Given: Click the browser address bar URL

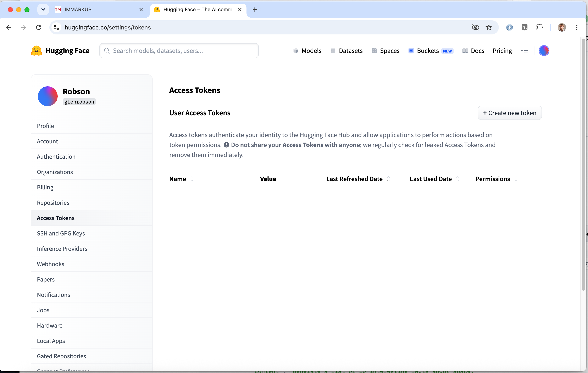Looking at the screenshot, I should [108, 27].
